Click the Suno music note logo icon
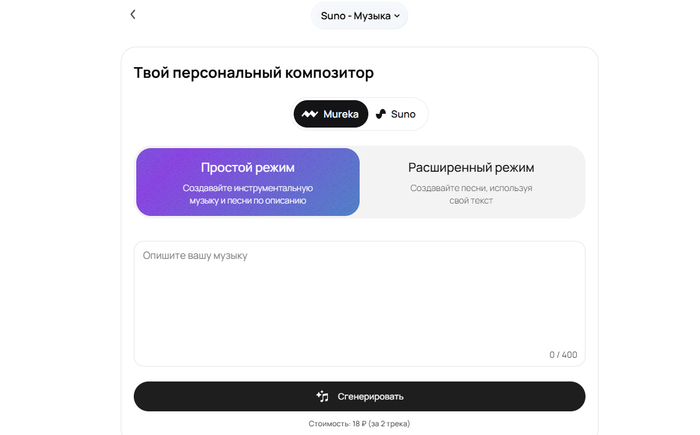Screen dimensions: 700x435 pos(381,114)
